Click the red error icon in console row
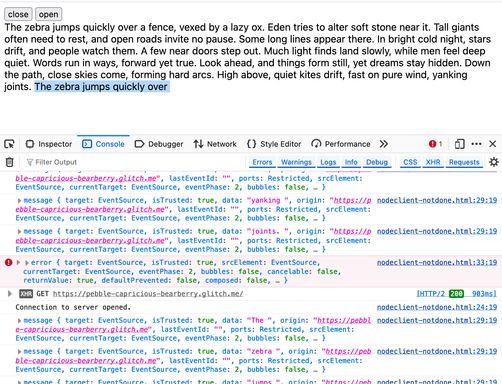This screenshot has width=502, height=384. pyautogui.click(x=8, y=263)
